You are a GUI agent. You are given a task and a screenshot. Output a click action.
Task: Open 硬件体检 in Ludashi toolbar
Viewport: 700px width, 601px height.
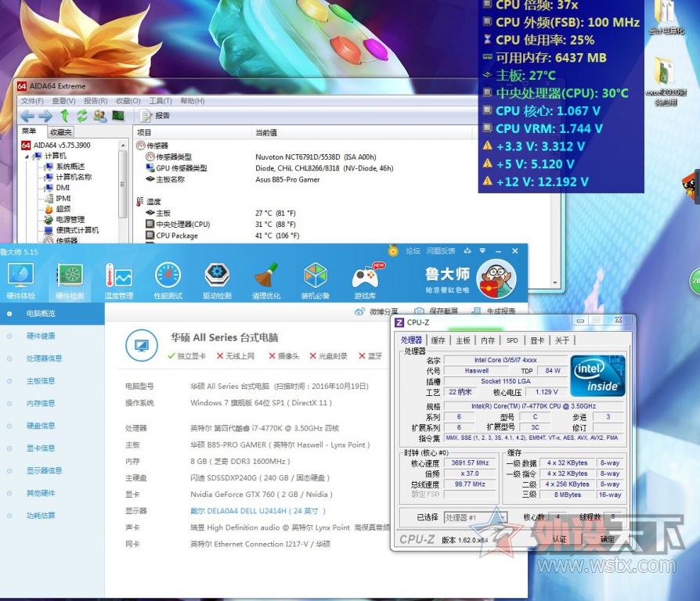(20, 281)
